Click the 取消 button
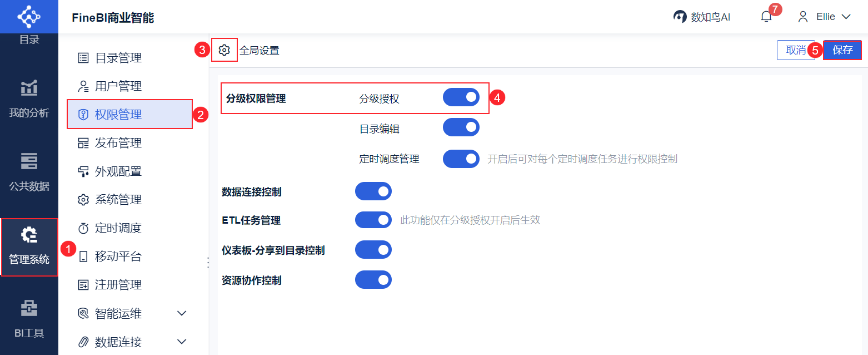This screenshot has width=868, height=355. click(796, 50)
